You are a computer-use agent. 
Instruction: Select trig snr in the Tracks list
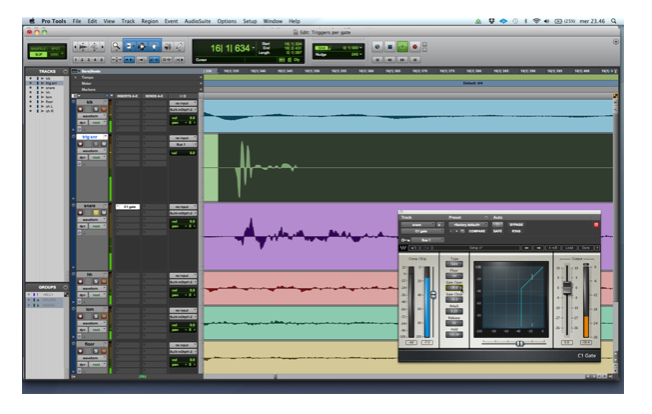click(x=51, y=83)
